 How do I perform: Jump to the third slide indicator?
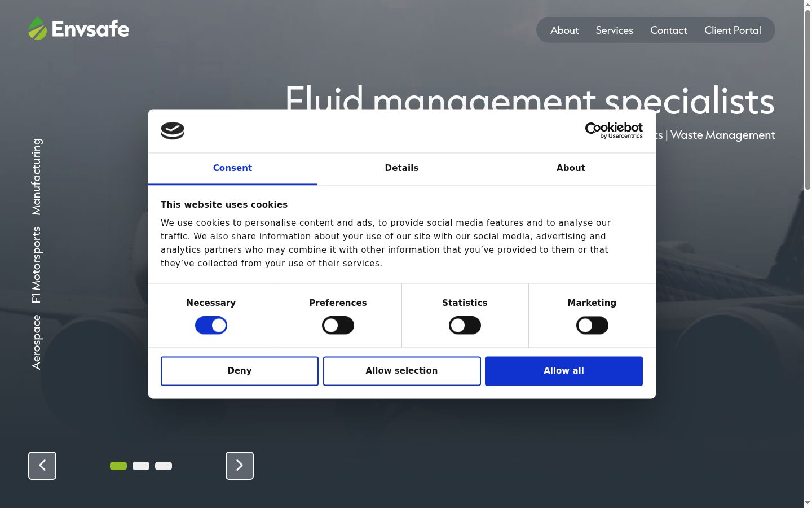(164, 466)
